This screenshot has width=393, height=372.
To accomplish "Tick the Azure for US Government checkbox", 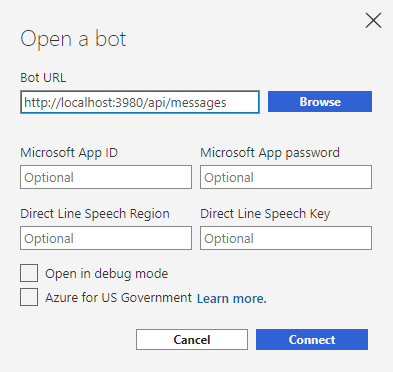I will [x=29, y=297].
